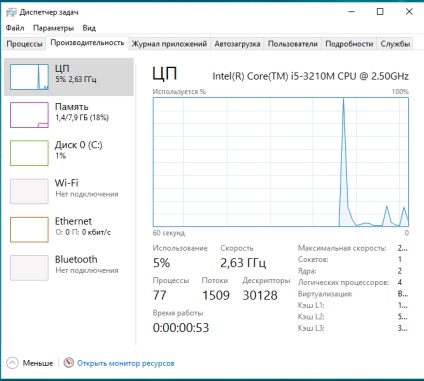Image resolution: width=424 pixels, height=381 pixels.
Task: Open the Журнал приложений tab
Action: point(169,44)
